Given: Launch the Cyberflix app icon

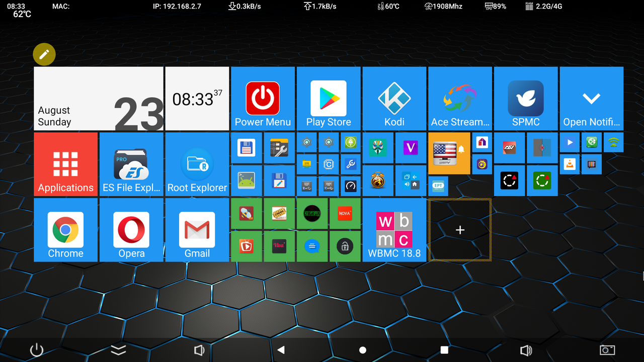Looking at the screenshot, I should coord(312,214).
